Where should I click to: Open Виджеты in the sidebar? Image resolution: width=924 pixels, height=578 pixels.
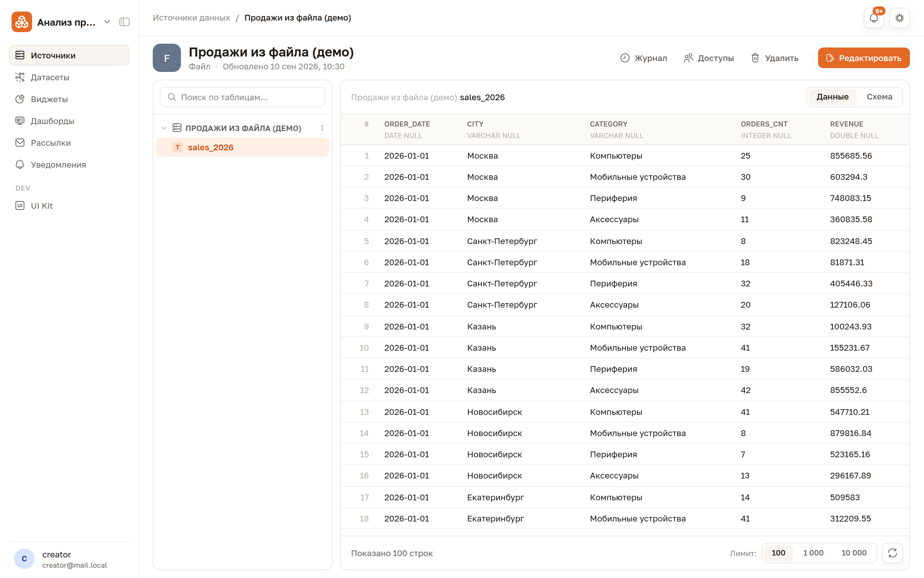[x=69, y=99]
